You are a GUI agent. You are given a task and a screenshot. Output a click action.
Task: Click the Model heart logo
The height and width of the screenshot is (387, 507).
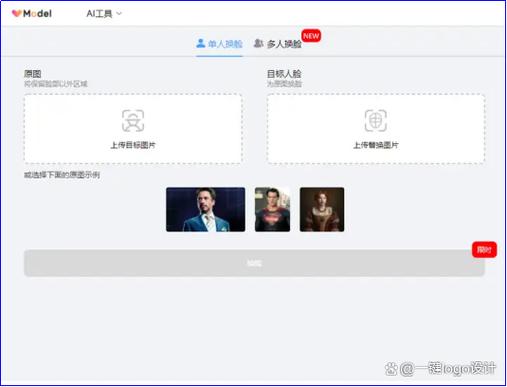click(x=32, y=13)
